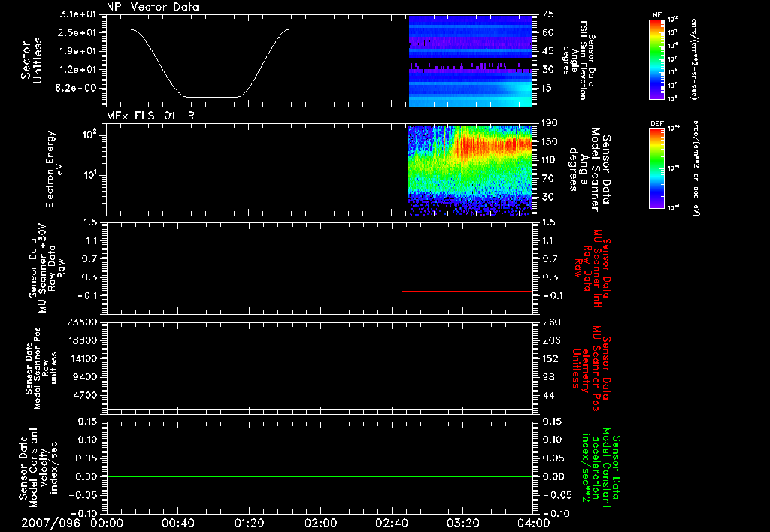Click the 190 scanner angle tick label

(x=550, y=122)
